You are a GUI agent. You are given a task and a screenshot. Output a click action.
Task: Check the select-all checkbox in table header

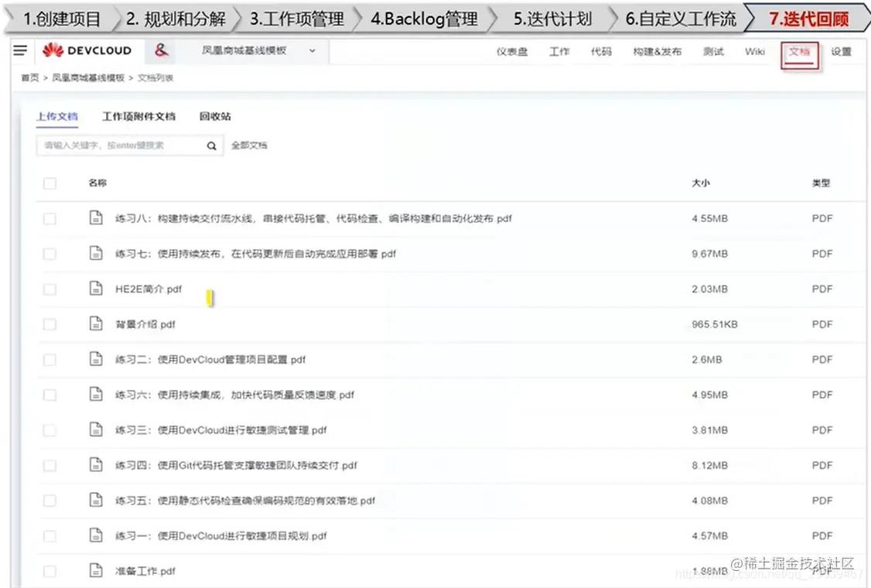click(x=50, y=183)
